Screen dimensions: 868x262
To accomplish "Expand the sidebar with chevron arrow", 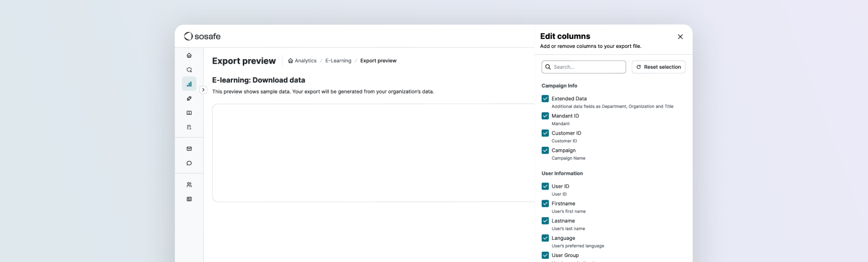I will [203, 90].
